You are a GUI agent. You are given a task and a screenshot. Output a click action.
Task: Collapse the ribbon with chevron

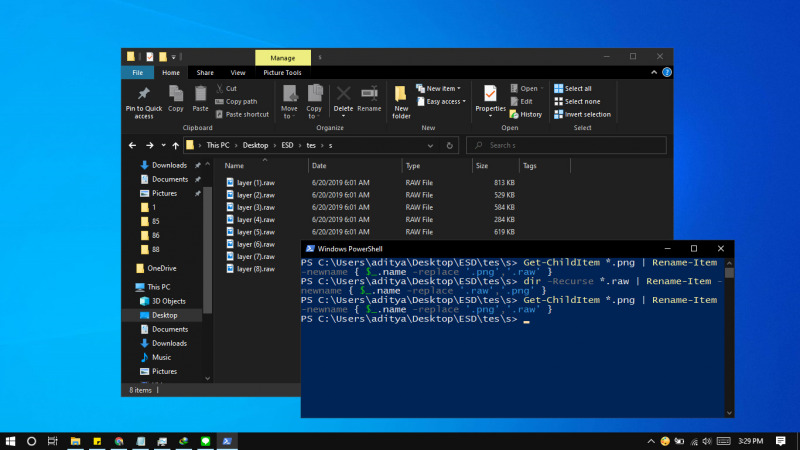[654, 72]
